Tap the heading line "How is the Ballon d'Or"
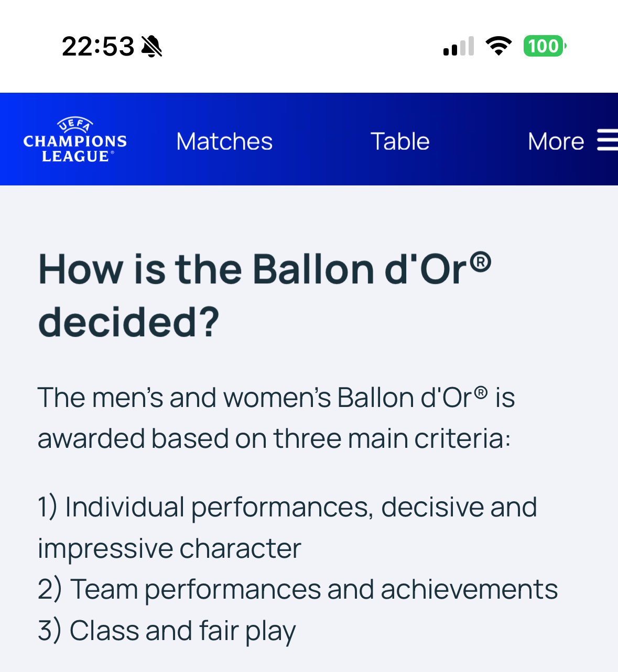This screenshot has width=618, height=672. pyautogui.click(x=252, y=270)
